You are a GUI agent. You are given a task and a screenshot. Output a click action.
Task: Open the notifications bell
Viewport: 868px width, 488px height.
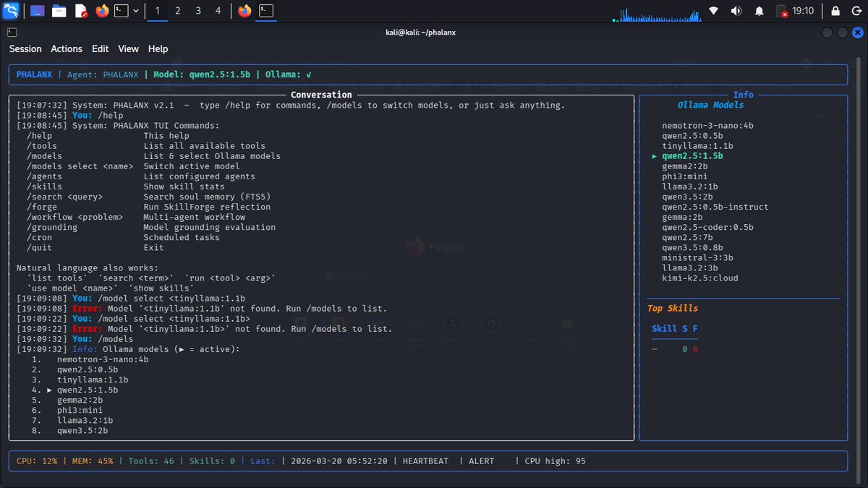[x=759, y=11]
